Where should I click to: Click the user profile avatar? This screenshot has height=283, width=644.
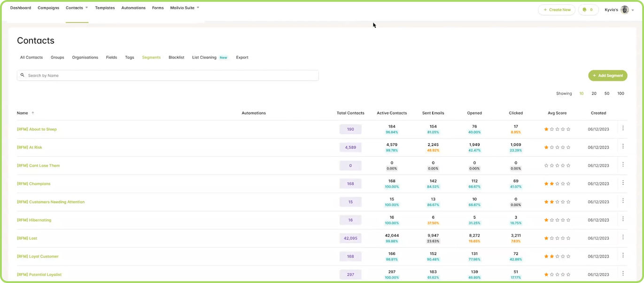pyautogui.click(x=624, y=10)
